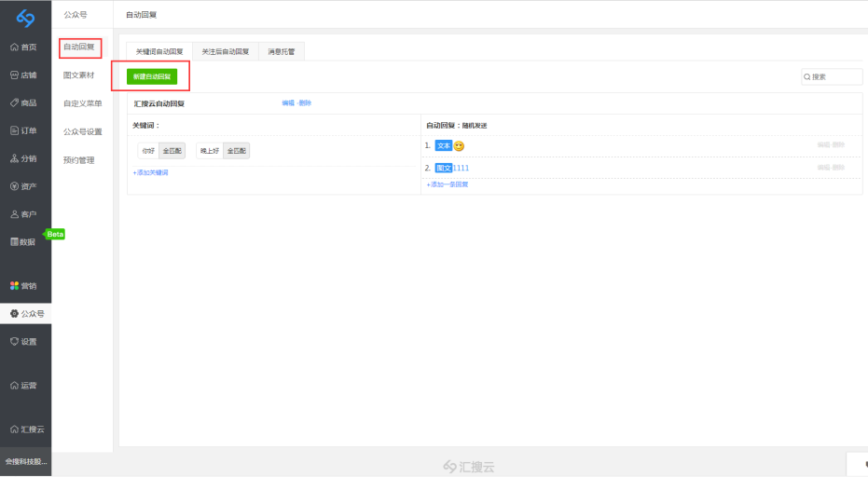Click the edit/delete links on reply 1 row
The width and height of the screenshot is (868, 477).
point(831,145)
